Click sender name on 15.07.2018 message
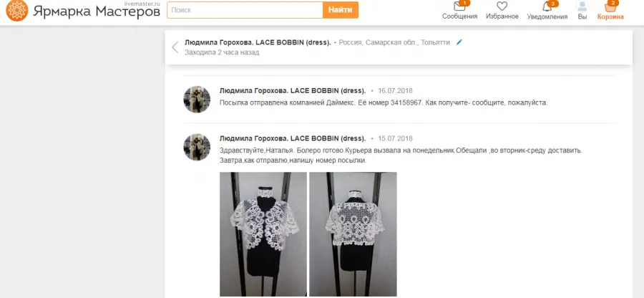Viewport: 644px width, 298px height. 293,138
